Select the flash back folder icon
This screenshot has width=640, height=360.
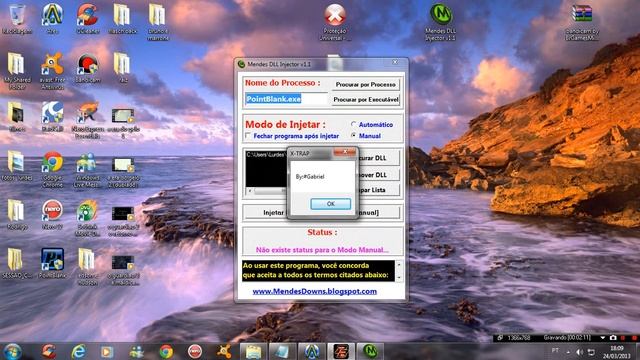click(x=122, y=19)
